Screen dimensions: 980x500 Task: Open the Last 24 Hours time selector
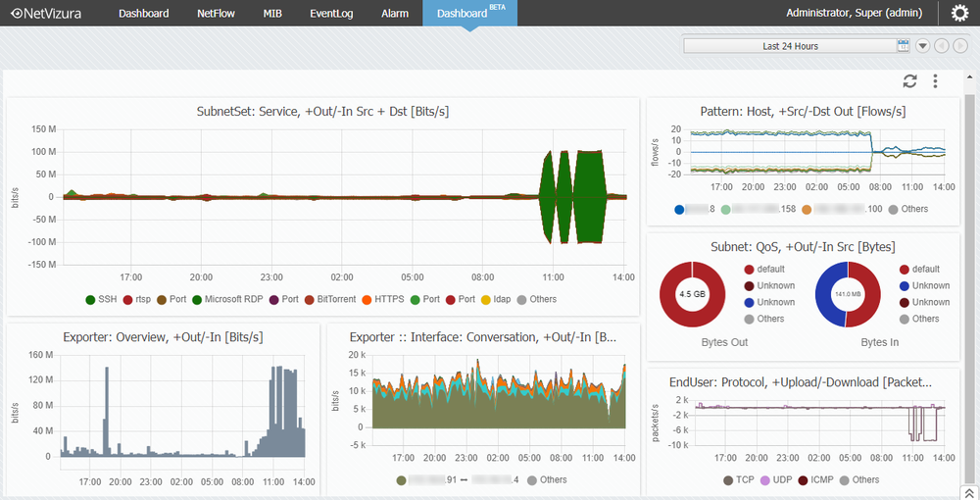click(790, 46)
